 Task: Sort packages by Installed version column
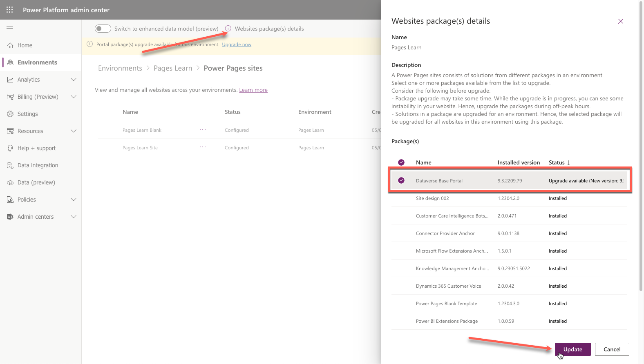pyautogui.click(x=519, y=162)
